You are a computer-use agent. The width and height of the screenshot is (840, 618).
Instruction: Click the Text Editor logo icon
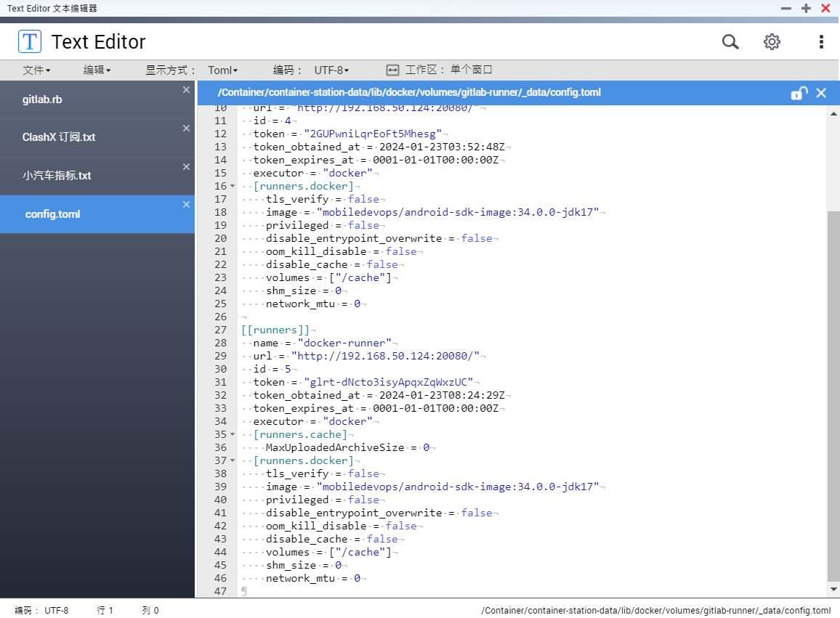coord(30,41)
